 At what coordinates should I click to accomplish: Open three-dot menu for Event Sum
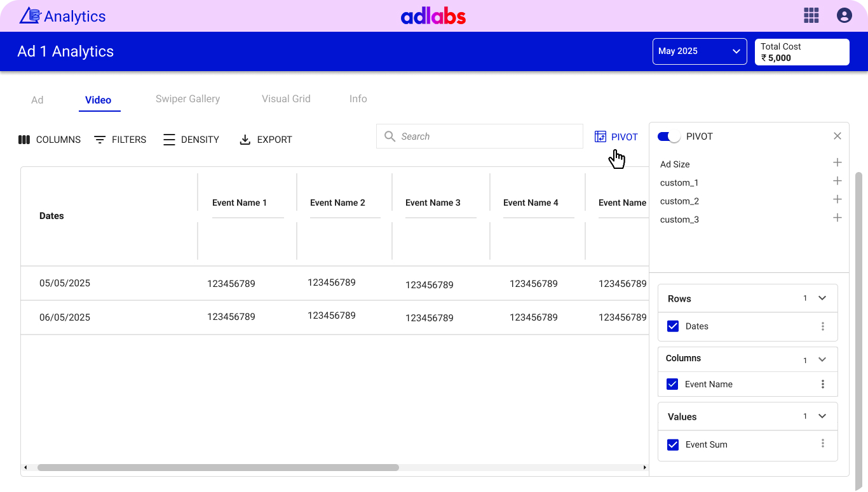point(822,444)
